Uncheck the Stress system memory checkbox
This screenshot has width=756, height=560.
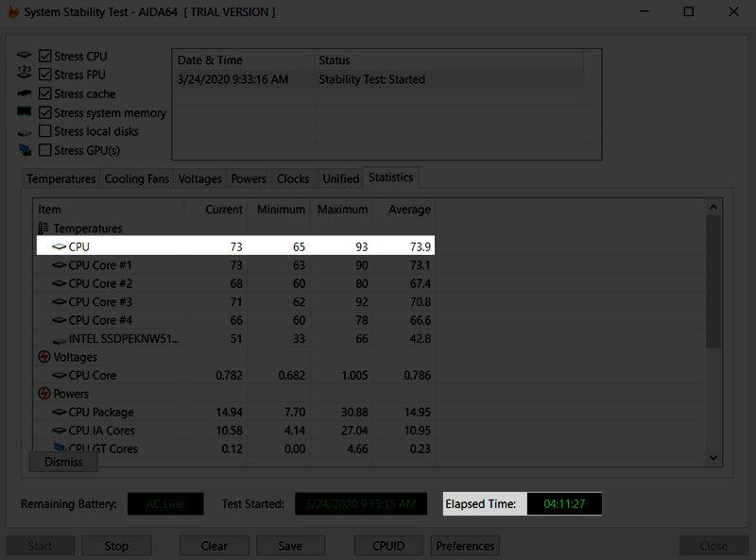44,112
